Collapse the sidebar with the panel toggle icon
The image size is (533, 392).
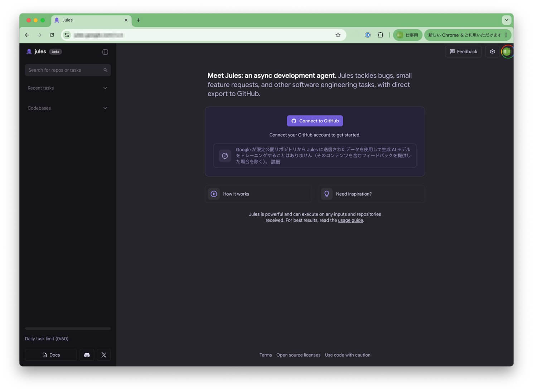click(x=105, y=52)
